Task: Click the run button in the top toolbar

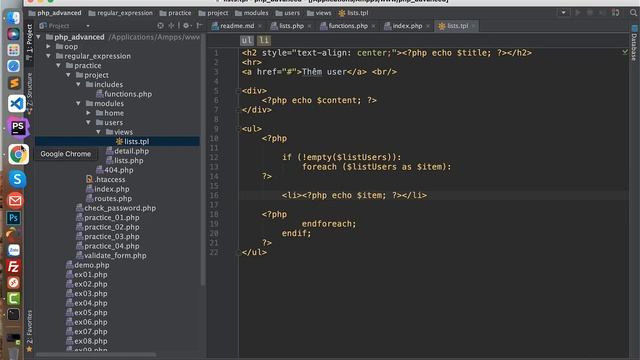Action: point(578,13)
